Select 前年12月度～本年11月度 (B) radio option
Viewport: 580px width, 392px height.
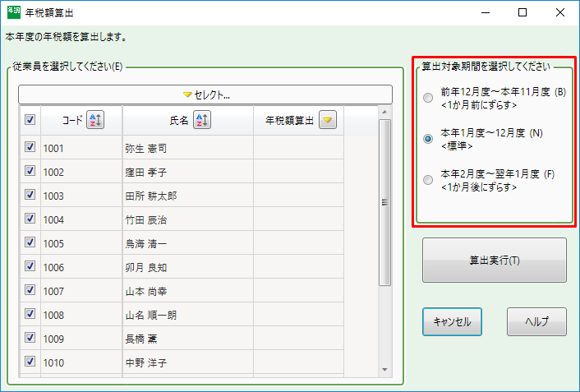[427, 99]
